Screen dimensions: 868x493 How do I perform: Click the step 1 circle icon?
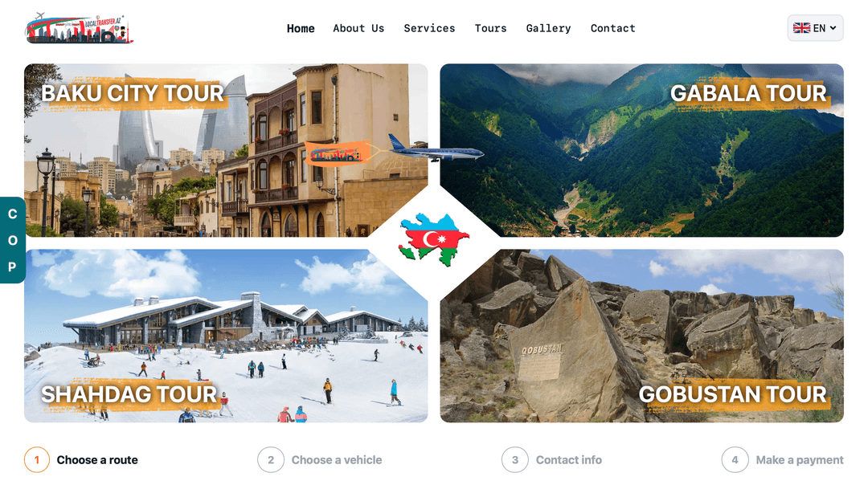[x=37, y=460]
